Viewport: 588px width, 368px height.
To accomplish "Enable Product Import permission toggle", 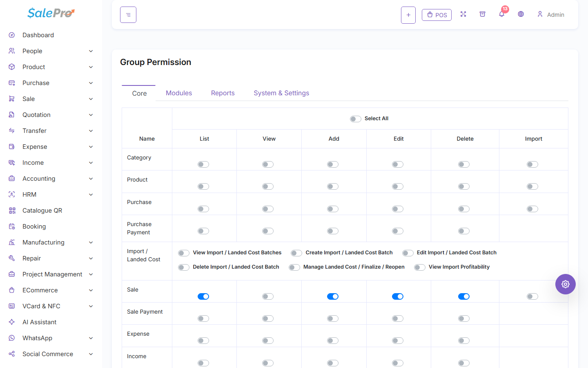I will click(x=532, y=186).
